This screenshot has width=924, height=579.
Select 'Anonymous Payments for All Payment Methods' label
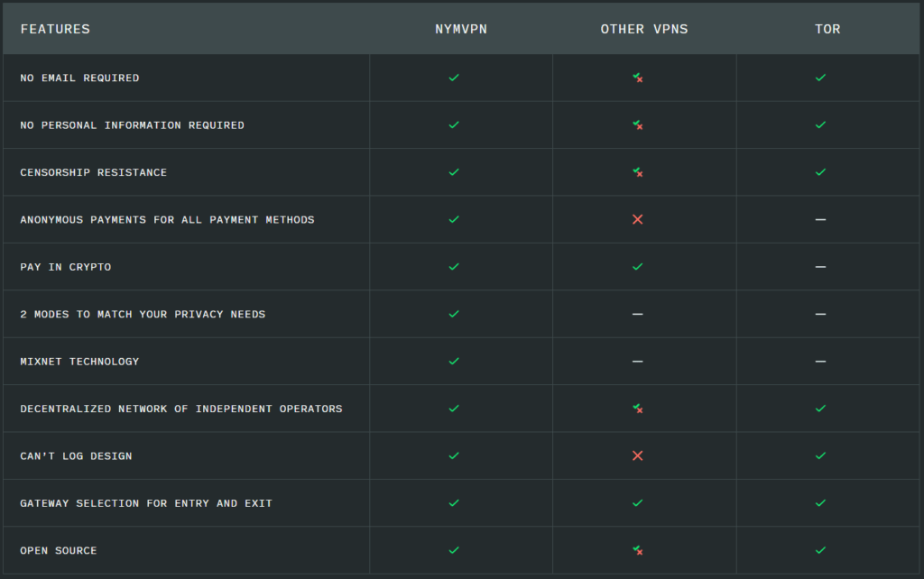tap(167, 220)
